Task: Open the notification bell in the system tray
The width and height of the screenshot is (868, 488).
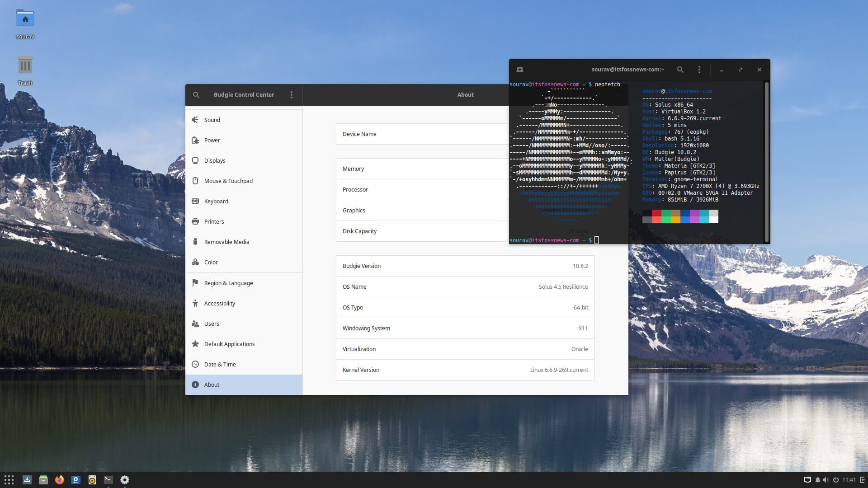Action: [x=818, y=480]
